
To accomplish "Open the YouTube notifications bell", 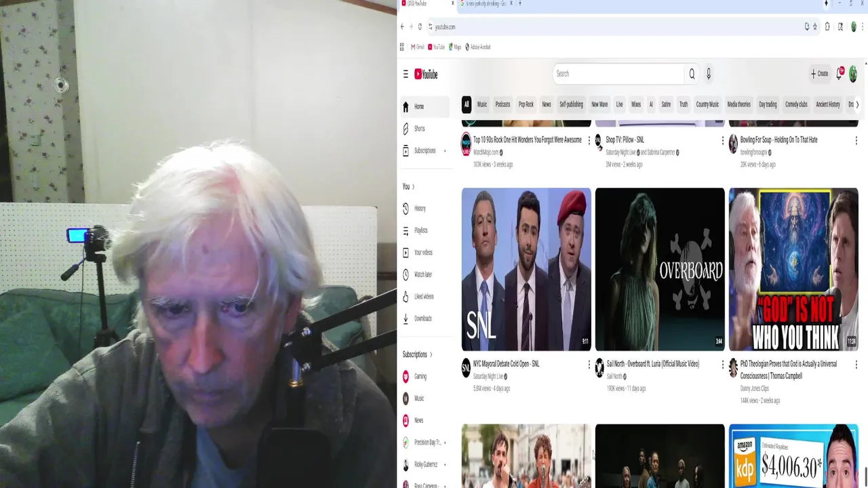I will tap(840, 74).
